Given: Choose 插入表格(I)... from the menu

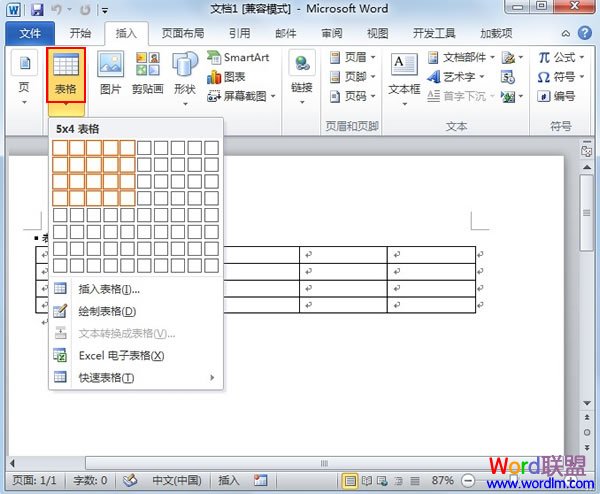Looking at the screenshot, I should pyautogui.click(x=136, y=289).
